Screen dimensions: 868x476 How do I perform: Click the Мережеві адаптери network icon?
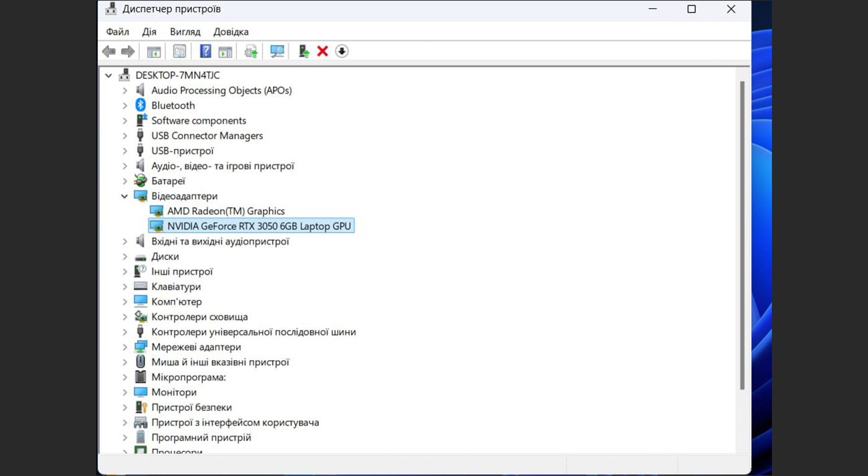(x=141, y=347)
